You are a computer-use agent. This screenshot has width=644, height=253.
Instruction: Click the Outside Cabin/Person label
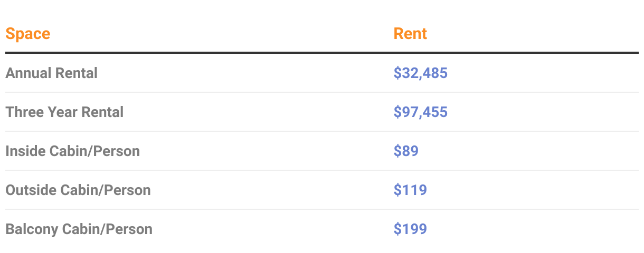(78, 190)
